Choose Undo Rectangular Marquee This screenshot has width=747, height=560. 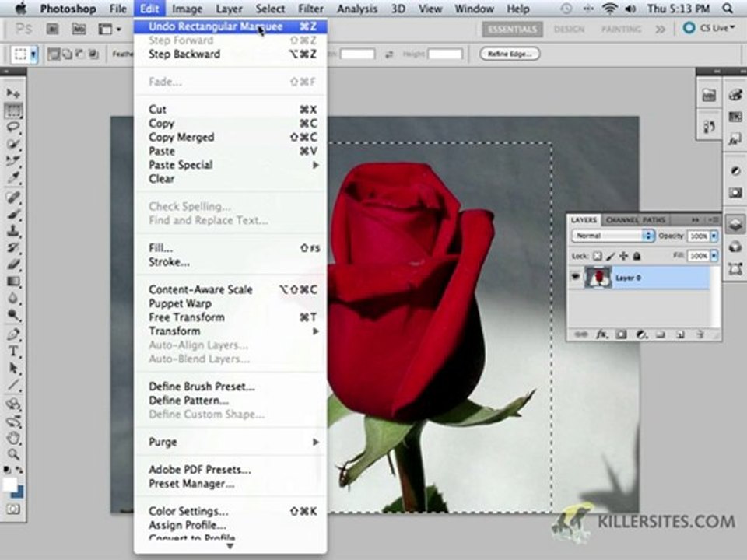point(230,26)
